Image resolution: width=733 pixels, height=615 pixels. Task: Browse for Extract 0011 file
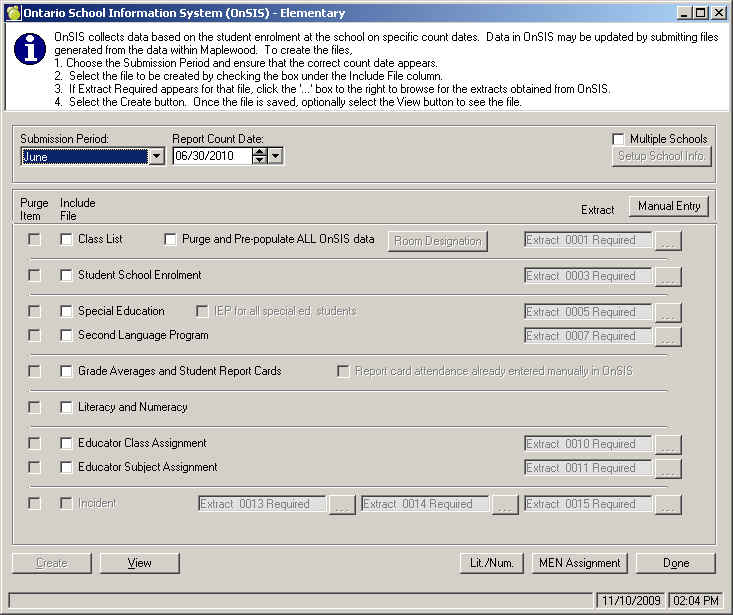[668, 469]
